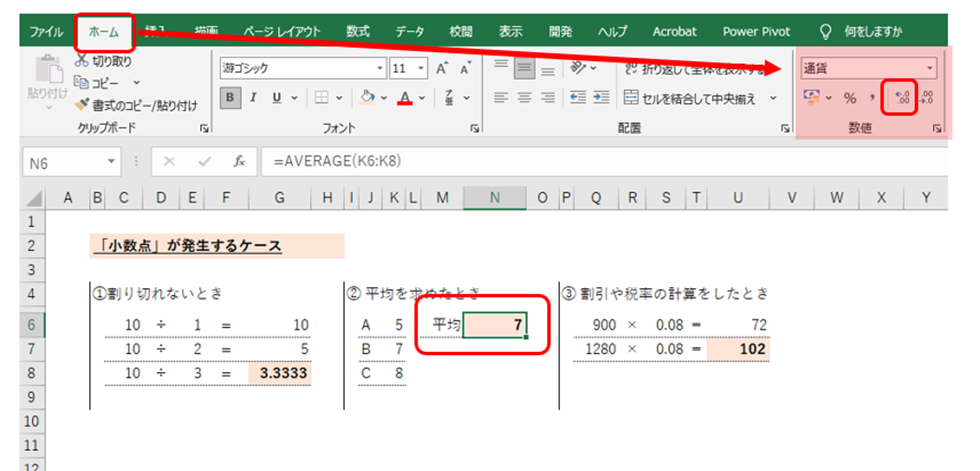Click the Cut scissors icon
Viewport: 980px width, 471px height.
tap(83, 62)
